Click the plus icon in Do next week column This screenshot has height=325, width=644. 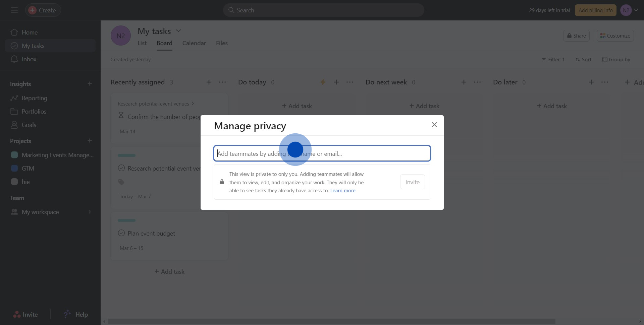tap(464, 82)
